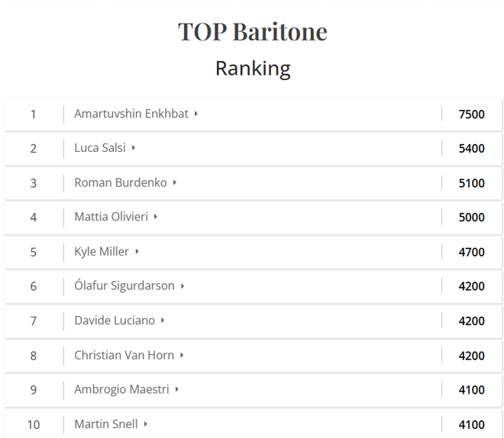
Task: Click the arrow icon after Ambrogio Maestri
Action: point(176,389)
